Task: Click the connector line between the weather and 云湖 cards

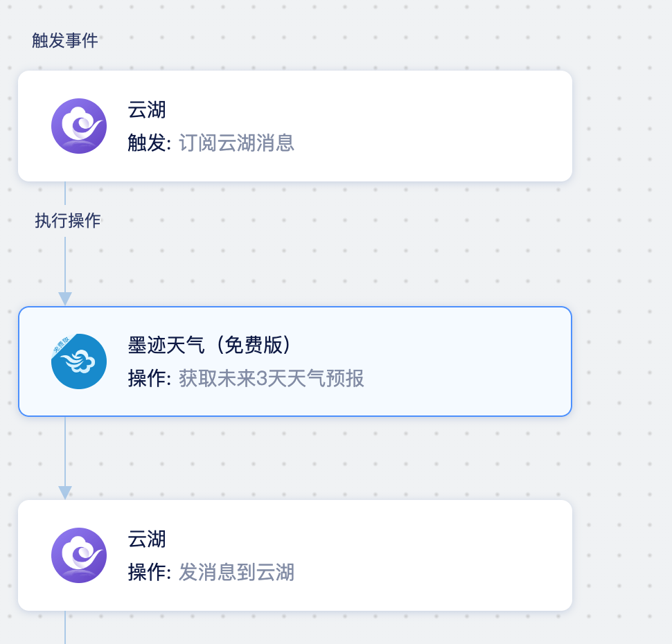Action: [x=65, y=451]
